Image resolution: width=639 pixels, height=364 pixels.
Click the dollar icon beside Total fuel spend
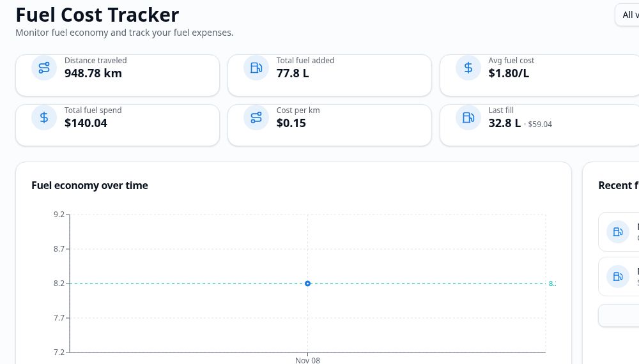(44, 118)
